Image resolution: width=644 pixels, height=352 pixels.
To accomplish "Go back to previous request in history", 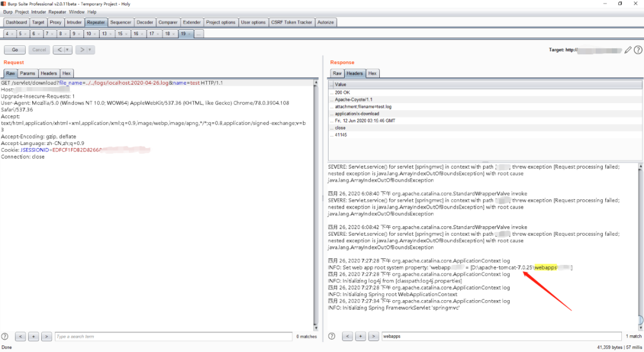I will (59, 50).
